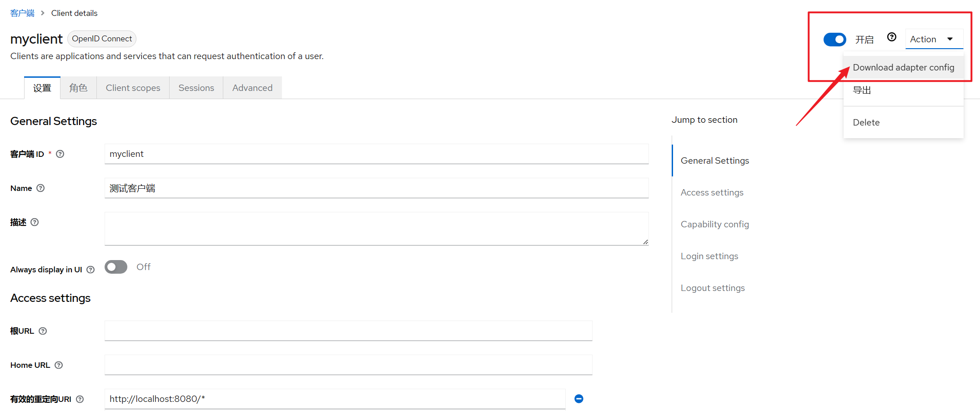Click the Home URL input field
The width and height of the screenshot is (980, 411).
[x=348, y=365]
